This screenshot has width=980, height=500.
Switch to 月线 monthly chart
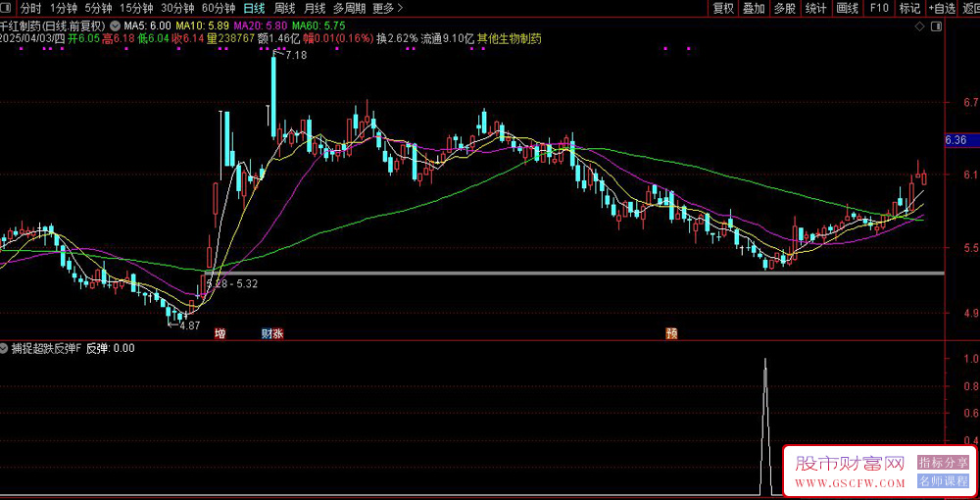[x=315, y=8]
